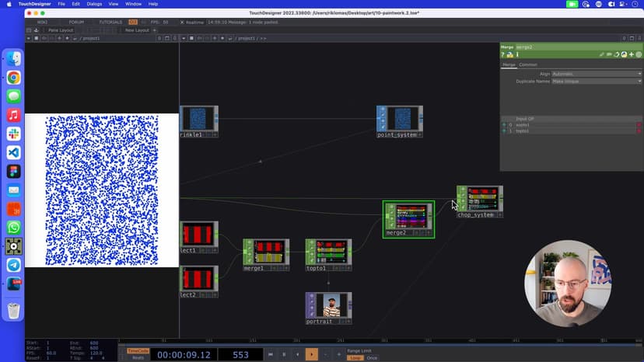
Task: Click the Python help icon in parameter panel
Action: [x=510, y=54]
